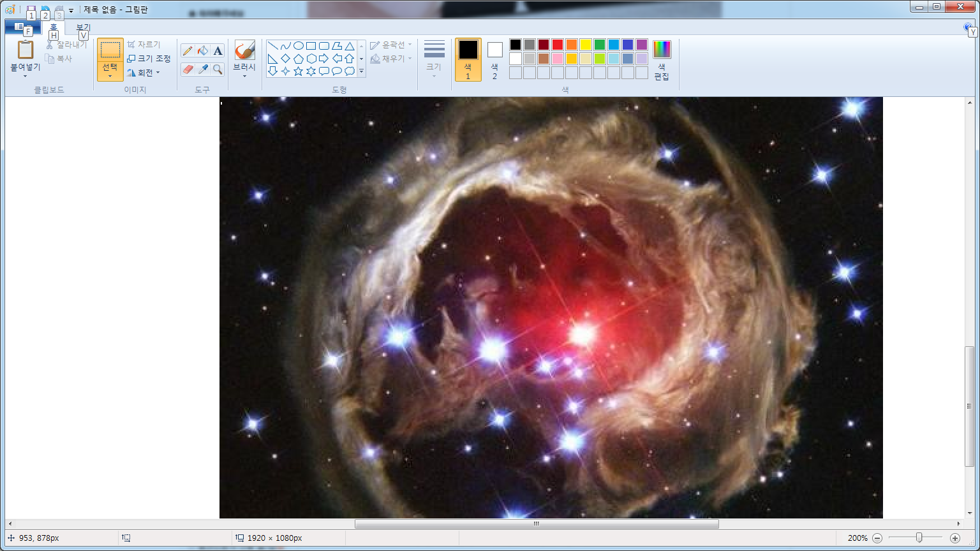Pick the purple color swatch
Image resolution: width=980 pixels, height=551 pixels.
[641, 45]
